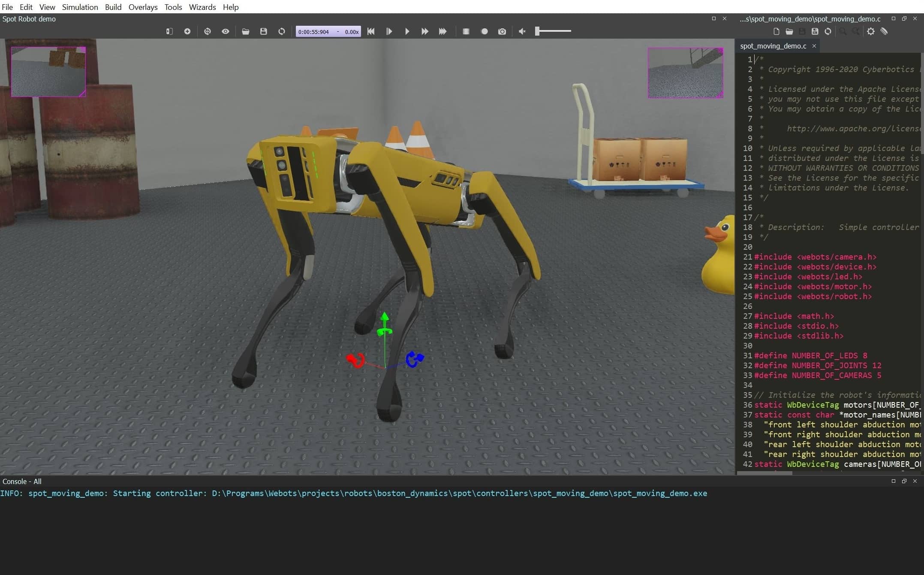
Task: Click the clean build icon in the editor
Action: [884, 31]
